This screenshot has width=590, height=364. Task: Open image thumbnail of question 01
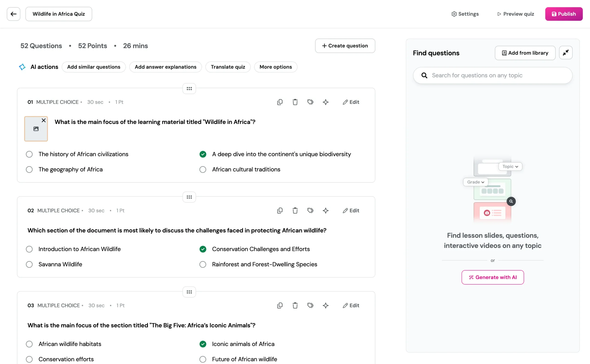[36, 129]
